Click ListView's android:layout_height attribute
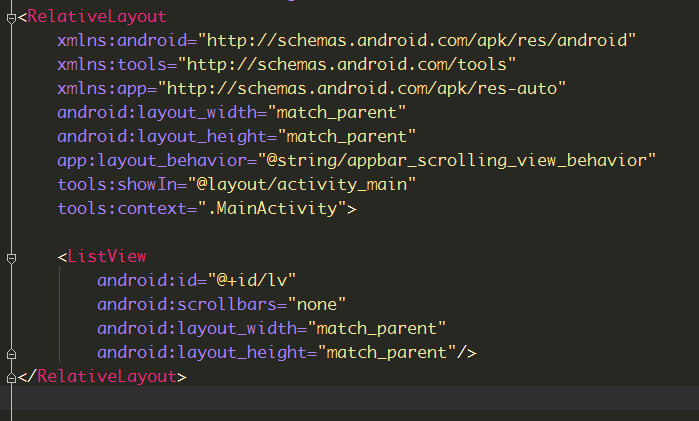699x421 pixels. [202, 353]
